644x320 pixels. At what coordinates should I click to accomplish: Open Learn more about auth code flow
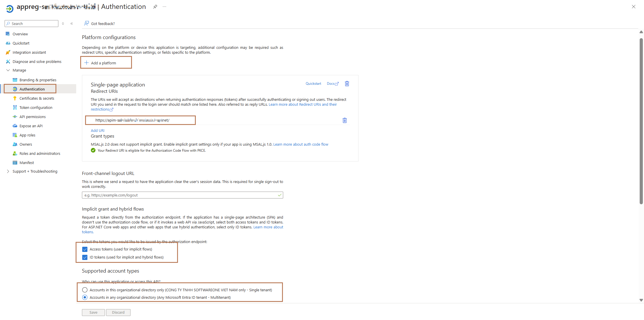(x=301, y=144)
